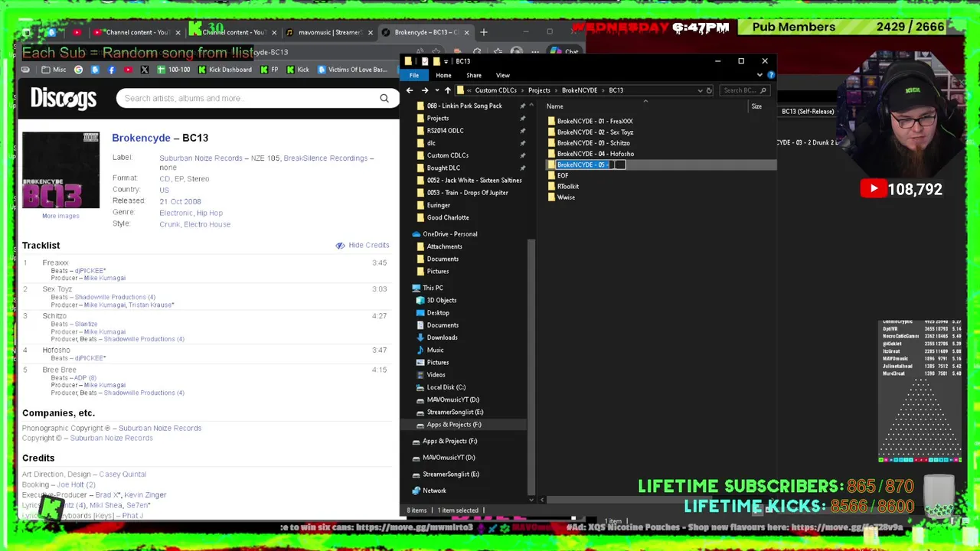Open Mike Kumagai producer link under Freaxxx

[104, 279]
